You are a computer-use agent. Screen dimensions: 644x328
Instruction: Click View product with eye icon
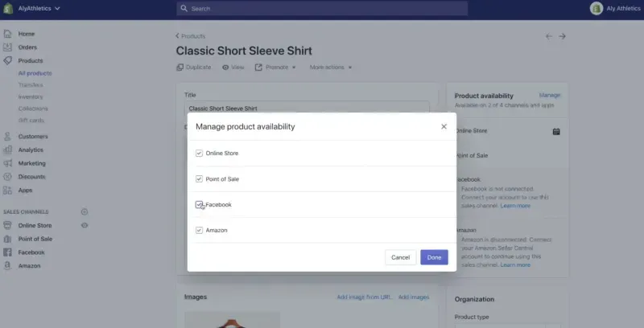click(x=233, y=68)
